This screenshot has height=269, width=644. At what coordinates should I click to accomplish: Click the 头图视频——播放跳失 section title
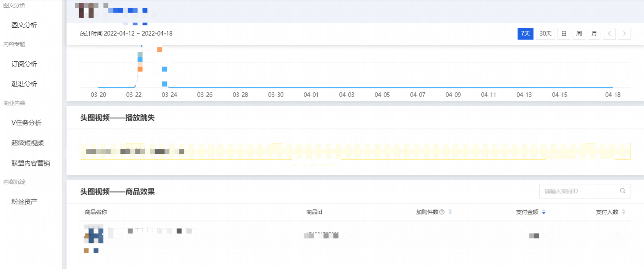[x=117, y=118]
